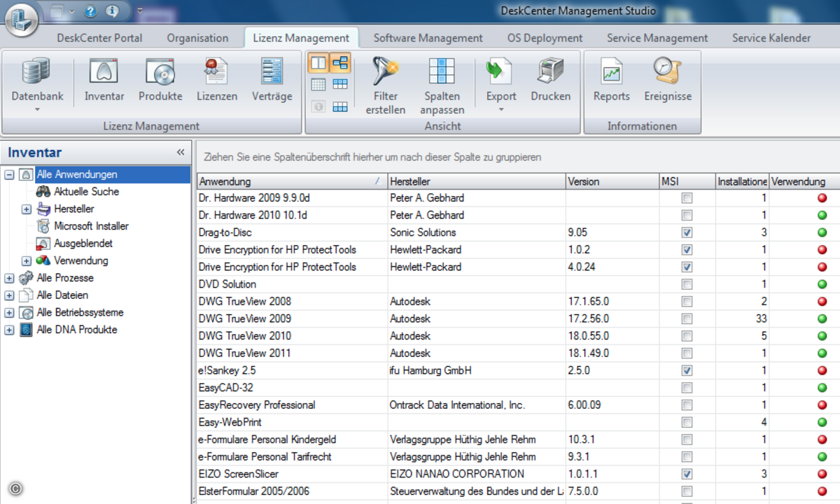Expand the Alle Prozesse node
840x504 pixels.
(9, 278)
